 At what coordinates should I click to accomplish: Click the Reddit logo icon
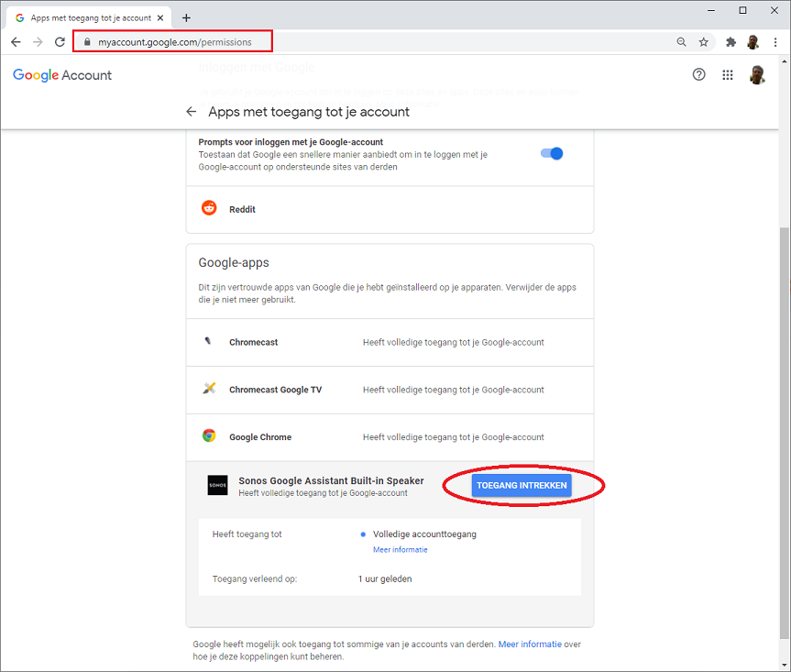209,207
